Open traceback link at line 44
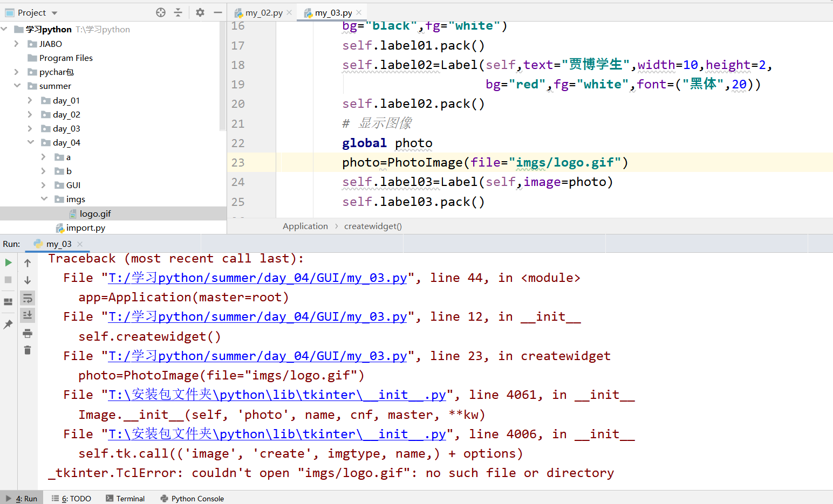 (x=257, y=278)
